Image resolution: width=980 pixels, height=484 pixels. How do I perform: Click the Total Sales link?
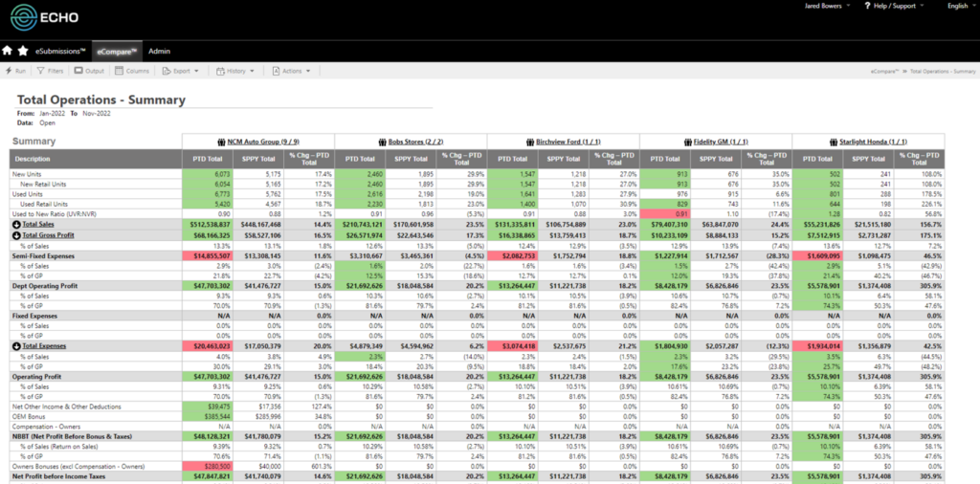click(39, 223)
